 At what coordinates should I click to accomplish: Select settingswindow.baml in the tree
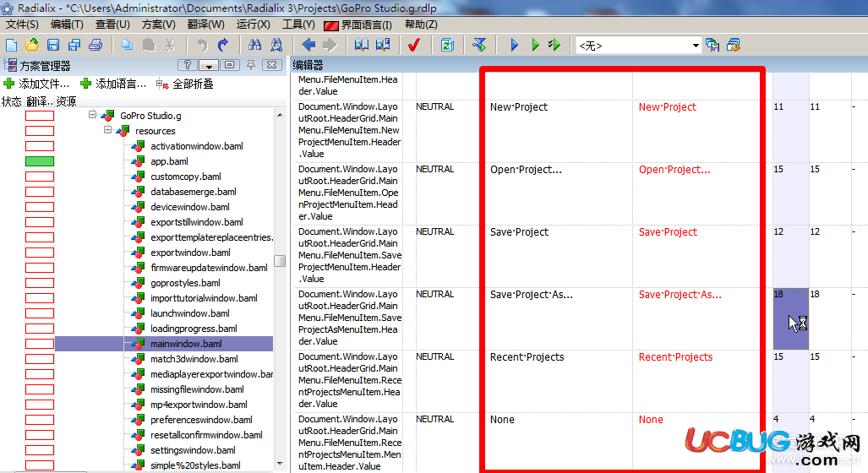tap(193, 450)
